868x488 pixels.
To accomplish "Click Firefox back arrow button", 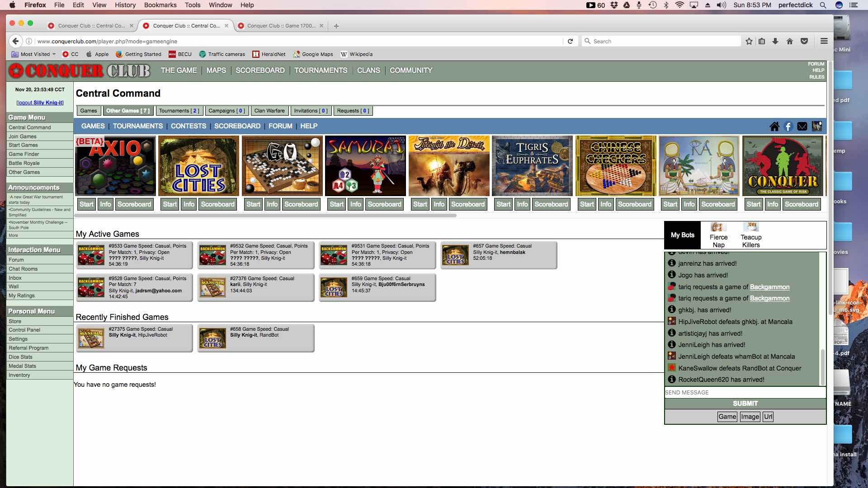I will point(15,41).
